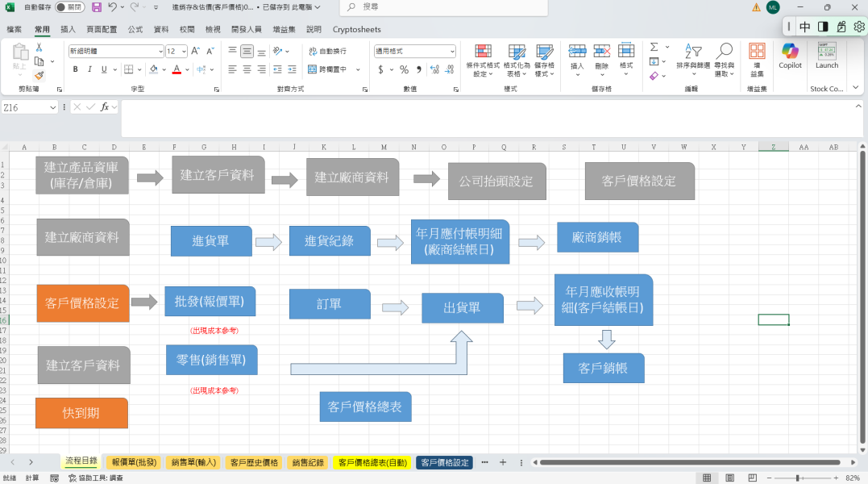868x484 pixels.
Task: Increase indent
Action: click(x=292, y=69)
